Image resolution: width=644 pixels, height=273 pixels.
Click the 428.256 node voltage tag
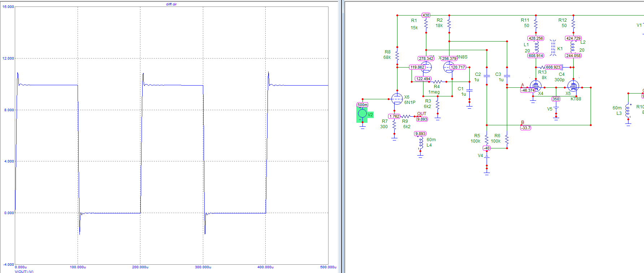click(x=536, y=38)
